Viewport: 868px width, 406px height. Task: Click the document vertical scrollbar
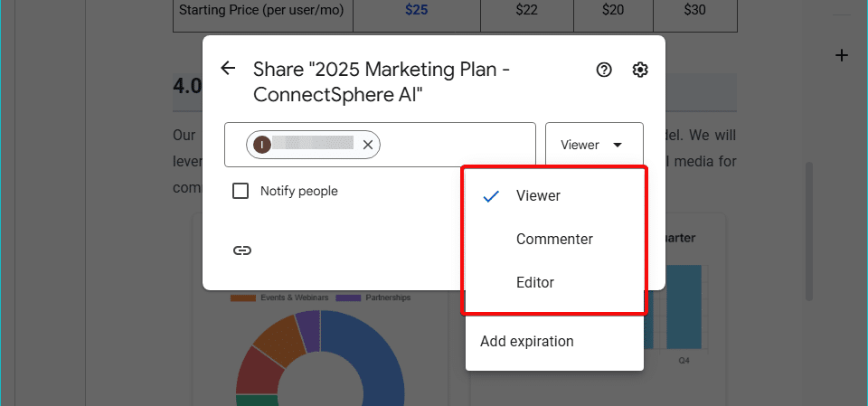coord(808,231)
